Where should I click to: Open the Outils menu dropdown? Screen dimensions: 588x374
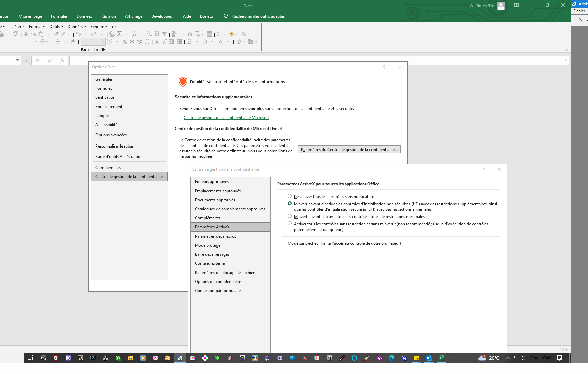tap(56, 27)
